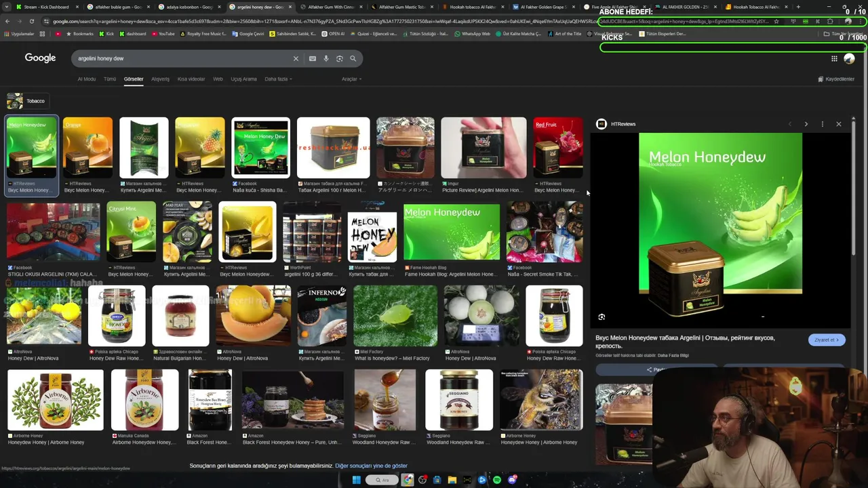Switch to 'adalya icebonbon' browser tab
868x488 pixels.
189,7
